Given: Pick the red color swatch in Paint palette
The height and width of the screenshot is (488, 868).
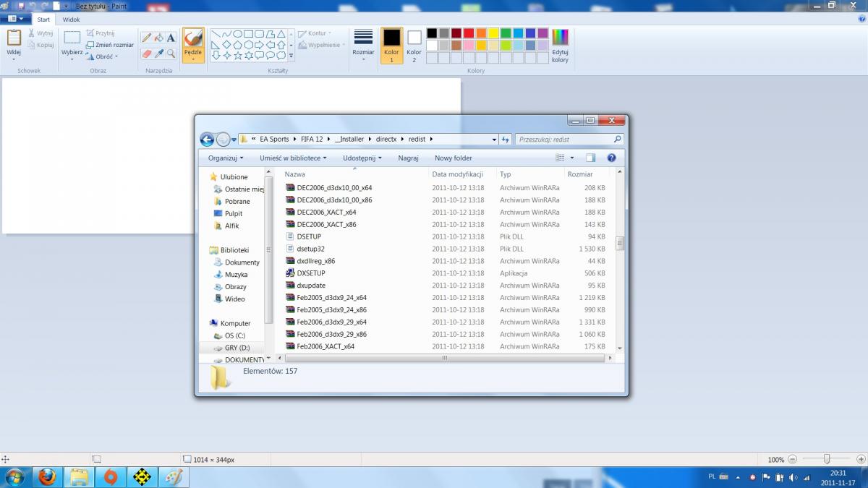Looking at the screenshot, I should (x=468, y=33).
